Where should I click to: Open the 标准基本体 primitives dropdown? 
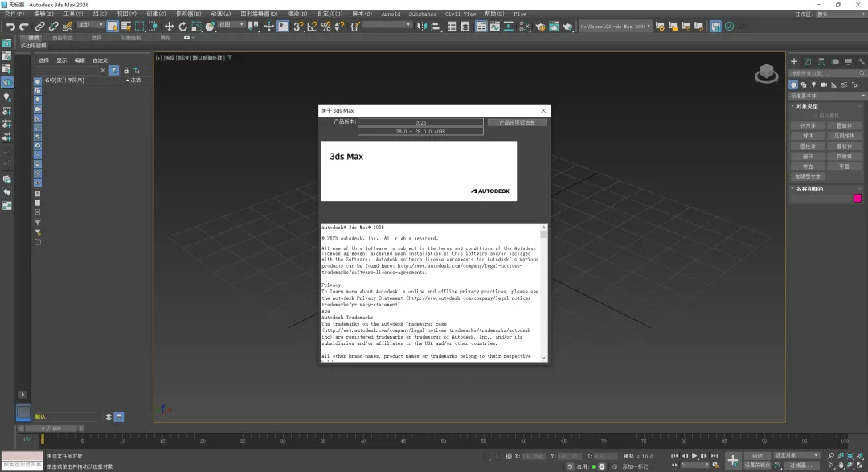click(x=827, y=96)
